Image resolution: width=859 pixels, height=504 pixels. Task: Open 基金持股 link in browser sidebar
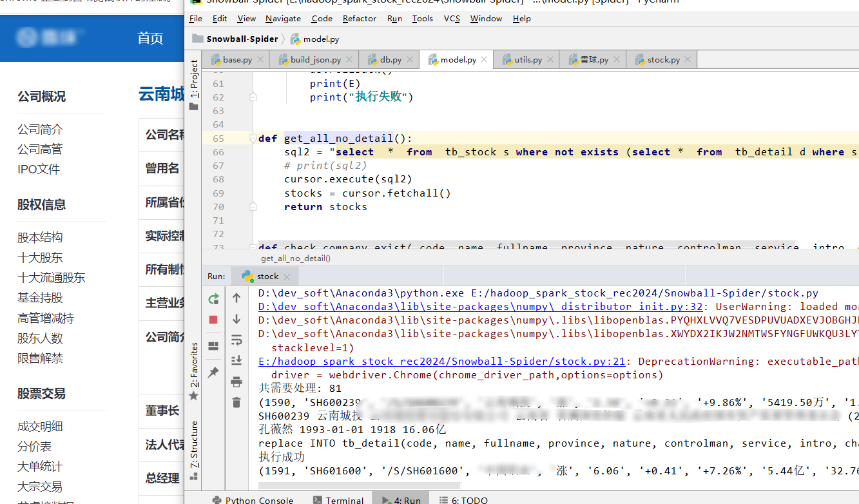40,298
